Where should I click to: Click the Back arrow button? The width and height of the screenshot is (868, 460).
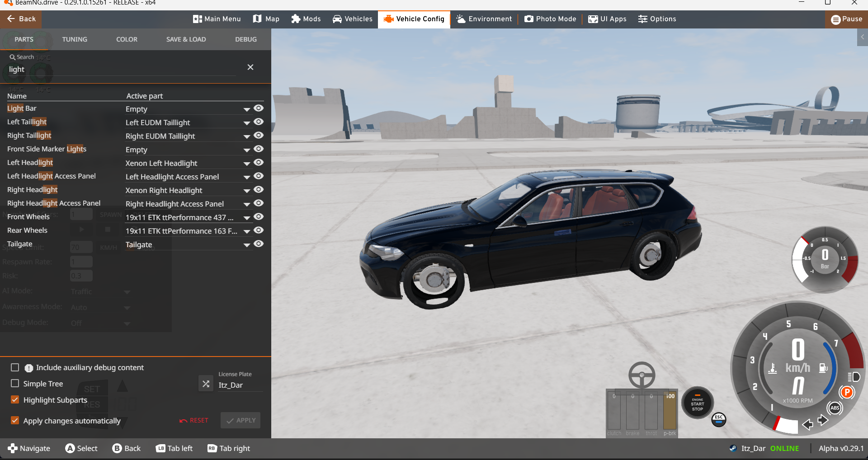point(21,19)
